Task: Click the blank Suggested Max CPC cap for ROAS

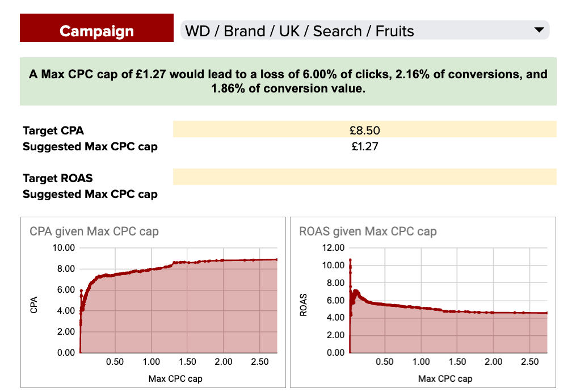Action: [x=363, y=194]
